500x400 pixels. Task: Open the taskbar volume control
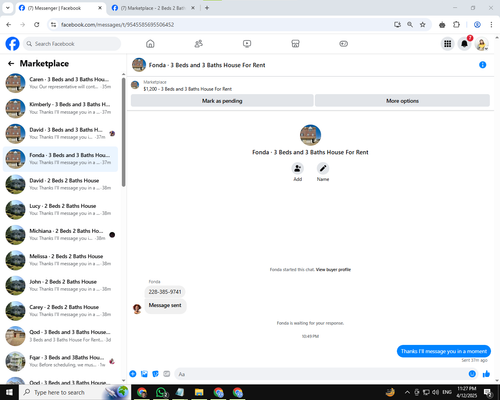pyautogui.click(x=435, y=392)
